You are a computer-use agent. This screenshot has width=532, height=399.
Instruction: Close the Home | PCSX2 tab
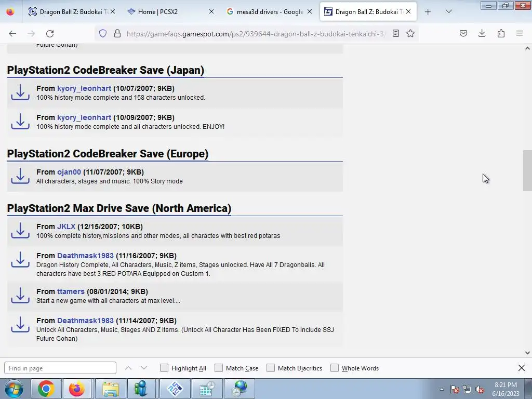click(211, 11)
